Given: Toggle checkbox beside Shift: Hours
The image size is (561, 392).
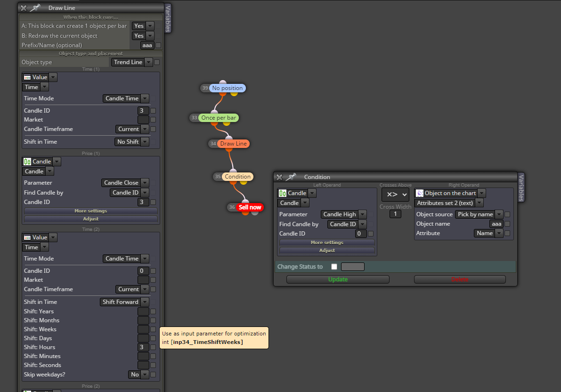Looking at the screenshot, I should [153, 347].
